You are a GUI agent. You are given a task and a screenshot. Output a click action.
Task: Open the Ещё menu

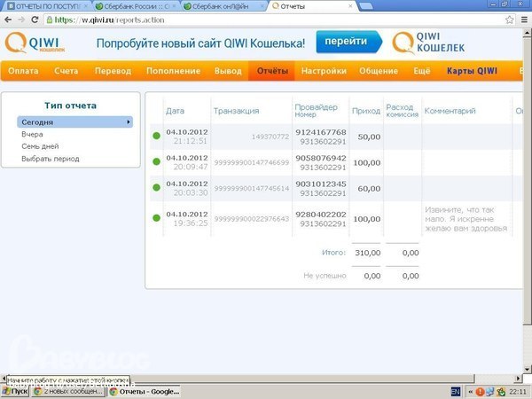point(422,71)
